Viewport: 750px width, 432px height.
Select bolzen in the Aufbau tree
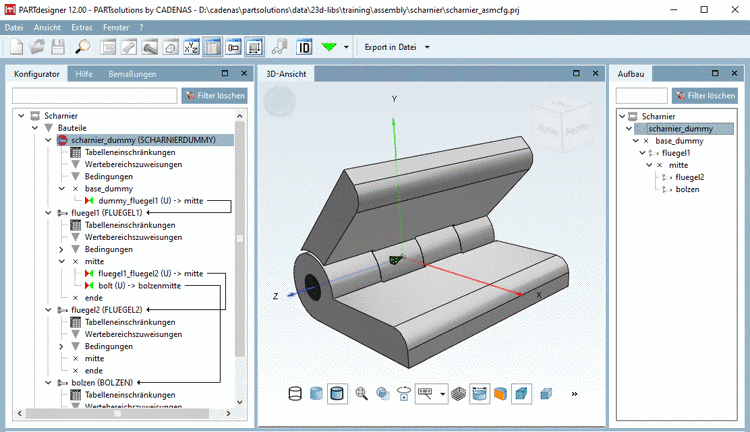(x=687, y=189)
